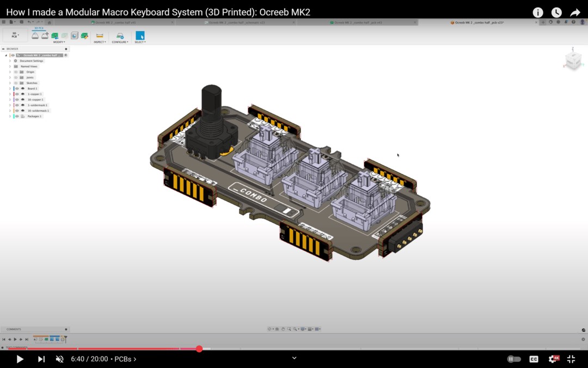This screenshot has height=368, width=588.
Task: Exit full screen mode
Action: [x=571, y=359]
